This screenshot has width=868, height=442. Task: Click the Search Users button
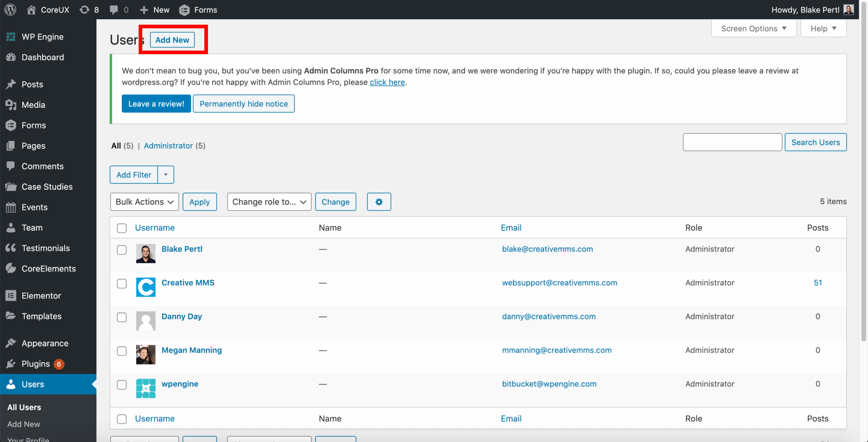coord(815,142)
